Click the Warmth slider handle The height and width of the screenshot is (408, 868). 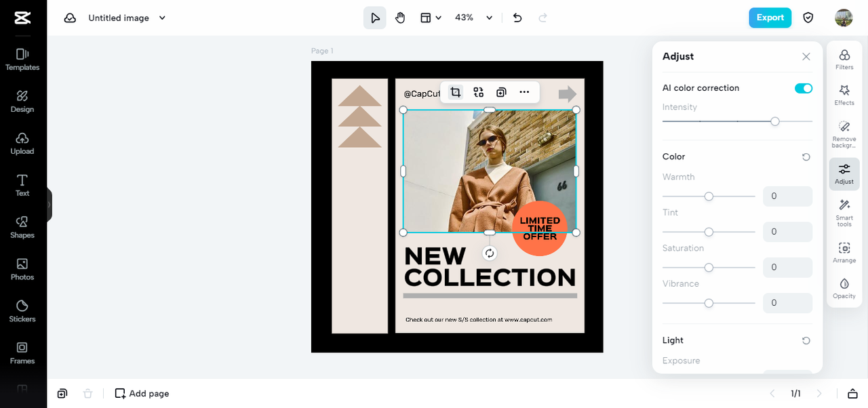[709, 197]
